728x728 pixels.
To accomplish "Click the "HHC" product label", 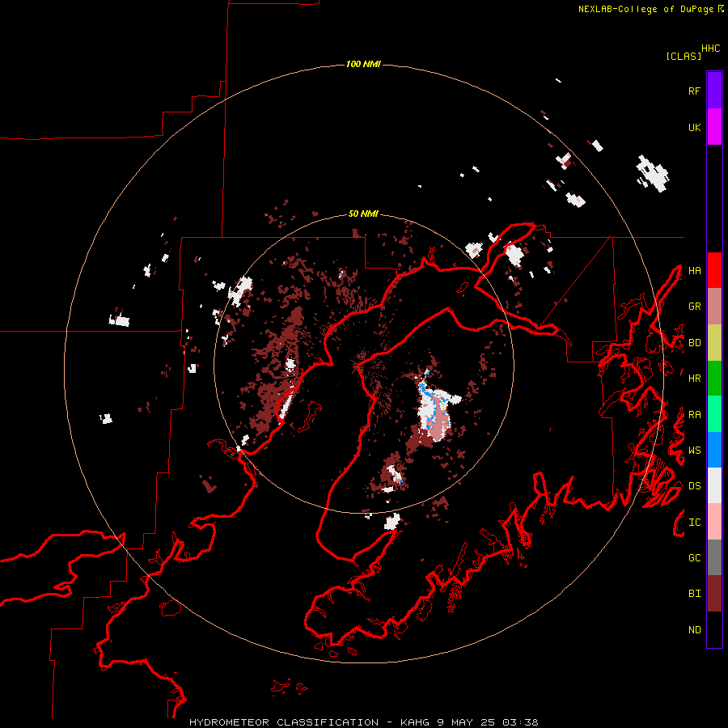I will 710,49.
